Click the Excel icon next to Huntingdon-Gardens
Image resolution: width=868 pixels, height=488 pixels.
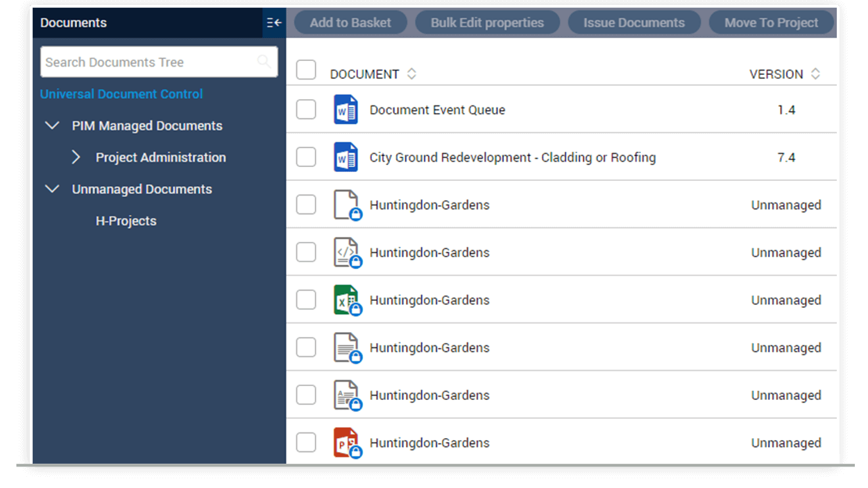pos(346,299)
